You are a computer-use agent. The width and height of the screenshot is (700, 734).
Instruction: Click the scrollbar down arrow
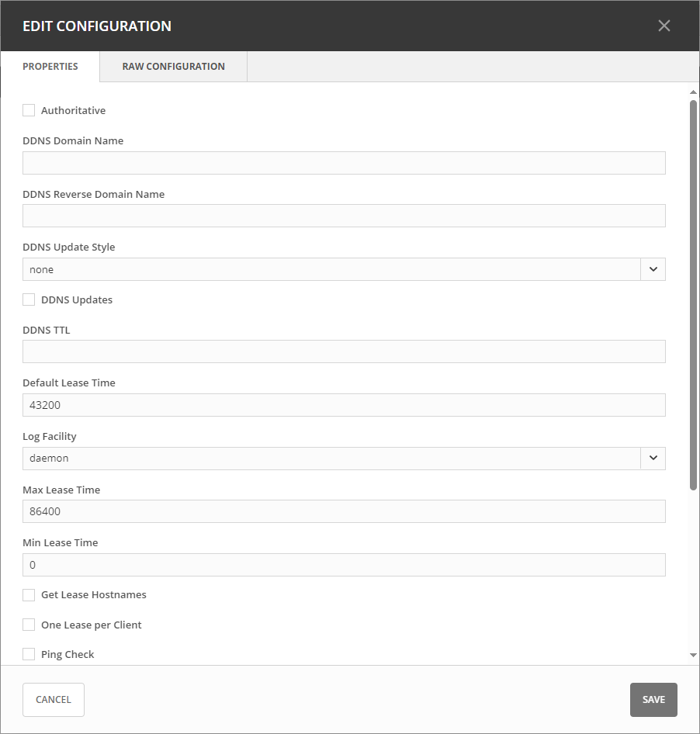click(693, 656)
